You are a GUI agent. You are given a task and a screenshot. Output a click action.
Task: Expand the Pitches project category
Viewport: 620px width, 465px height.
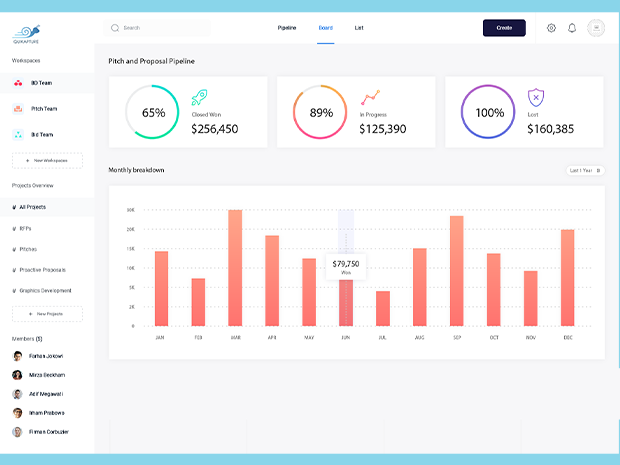(27, 249)
